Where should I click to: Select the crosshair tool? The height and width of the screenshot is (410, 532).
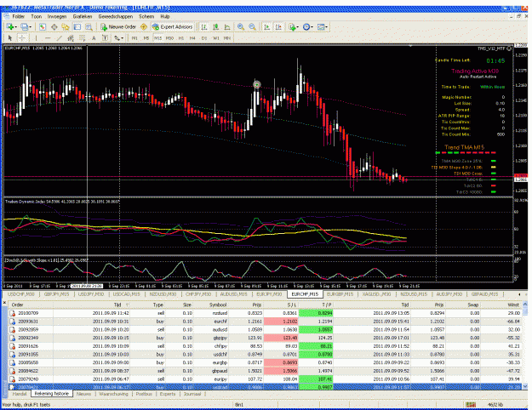(x=21, y=38)
